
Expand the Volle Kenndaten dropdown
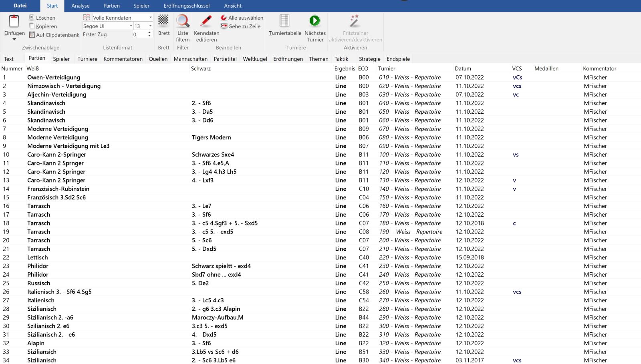[151, 18]
